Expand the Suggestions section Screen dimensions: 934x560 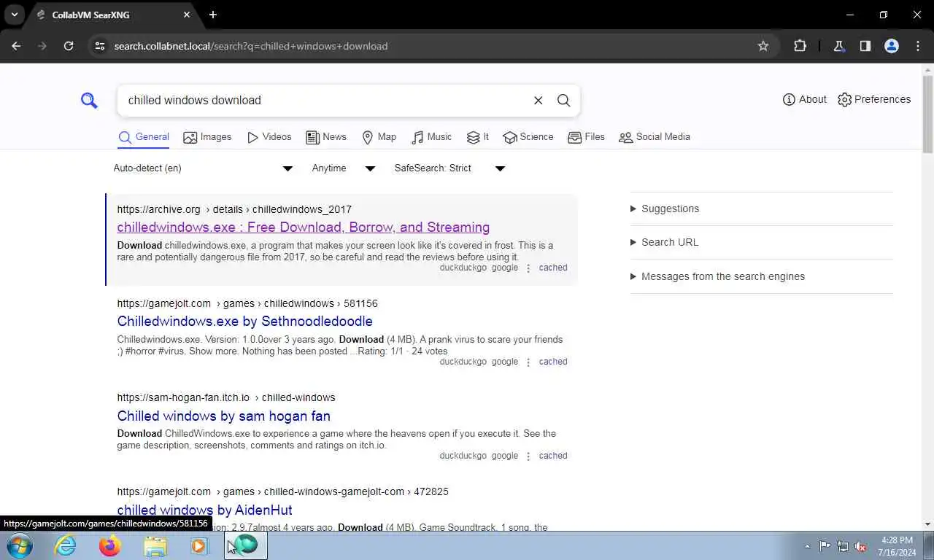665,209
